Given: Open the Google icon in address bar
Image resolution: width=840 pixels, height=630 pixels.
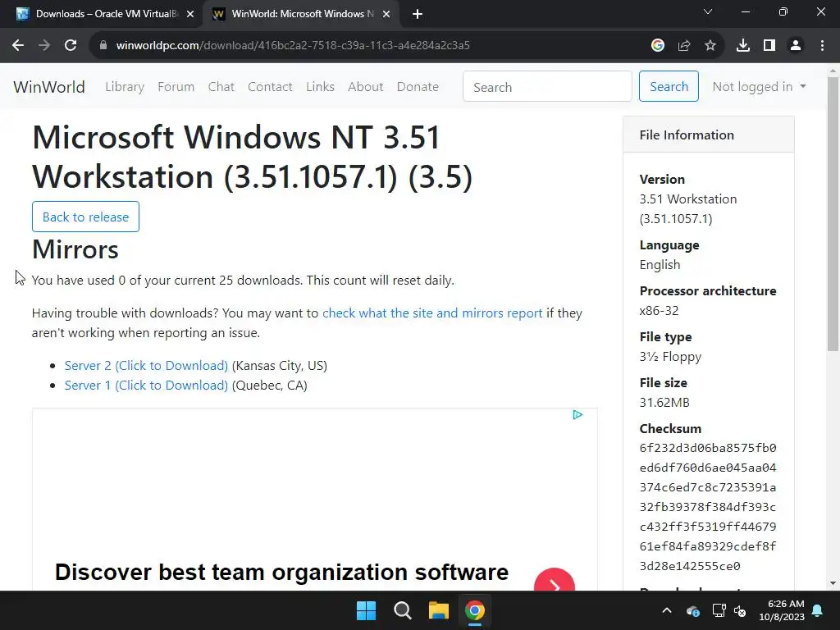Looking at the screenshot, I should coord(658,46).
